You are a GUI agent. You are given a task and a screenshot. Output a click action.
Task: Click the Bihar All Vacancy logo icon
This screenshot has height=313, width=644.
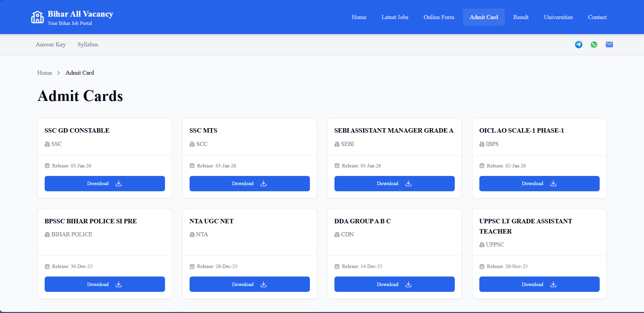[38, 17]
